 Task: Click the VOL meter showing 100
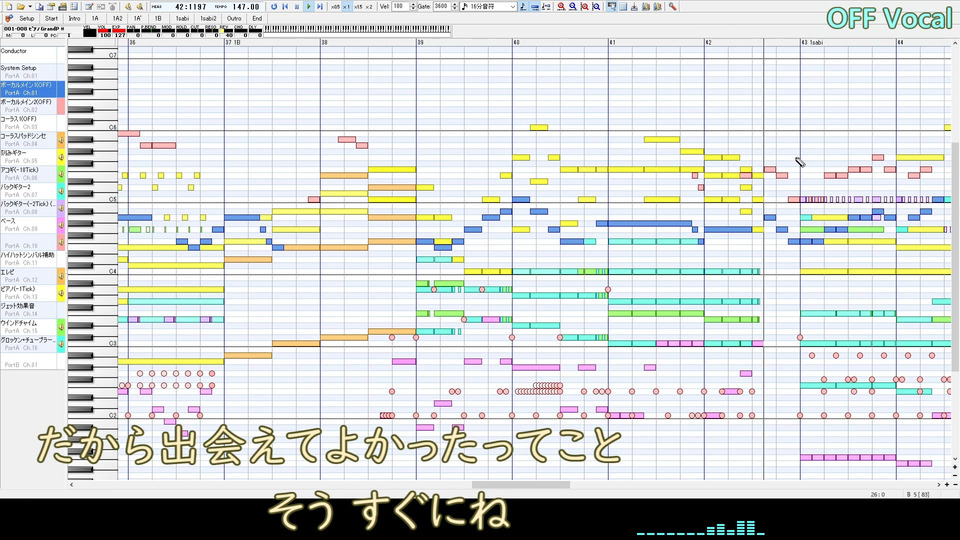point(105,32)
